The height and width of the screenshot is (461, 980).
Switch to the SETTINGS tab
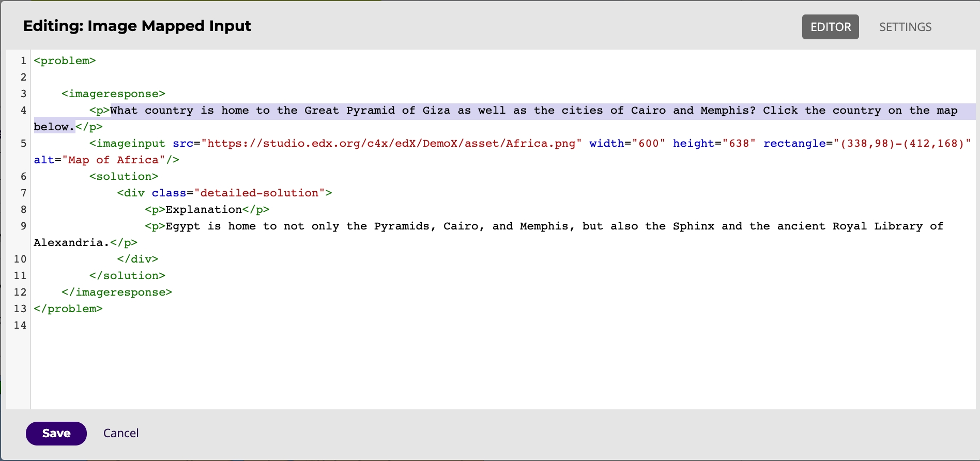coord(905,27)
